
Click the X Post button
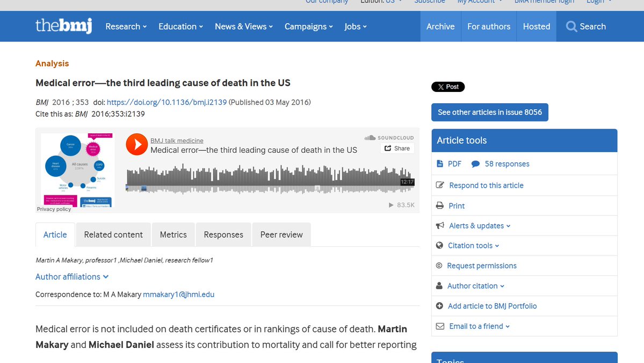448,87
